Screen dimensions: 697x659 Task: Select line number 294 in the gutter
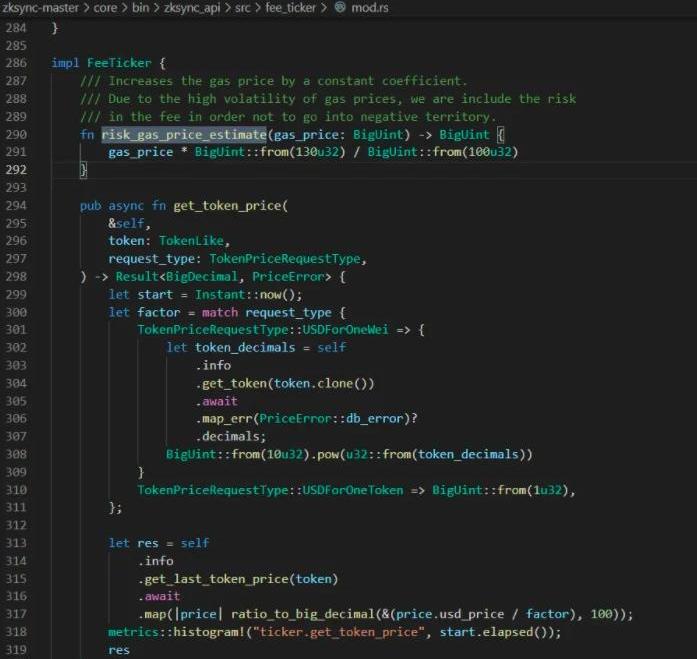coord(16,206)
